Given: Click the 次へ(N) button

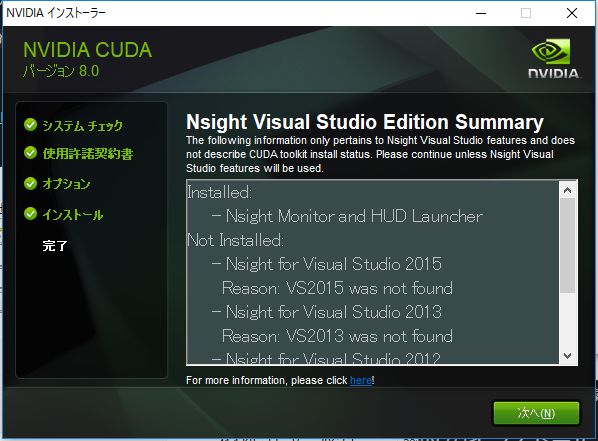Looking at the screenshot, I should pyautogui.click(x=536, y=413).
